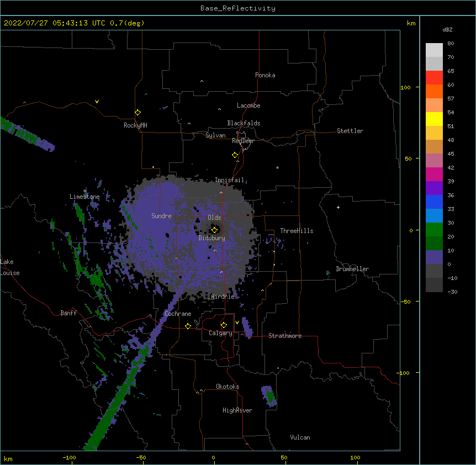
Task: Click the RedDeer city label
Action: point(243,141)
